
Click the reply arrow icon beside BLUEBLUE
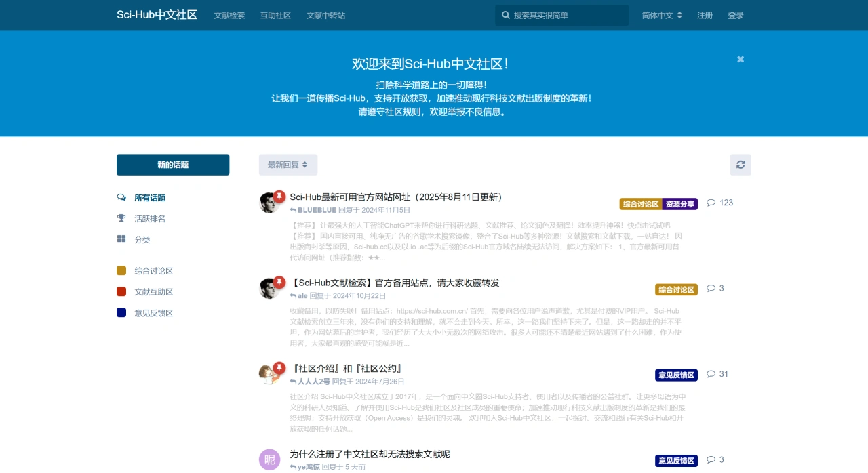(x=293, y=210)
